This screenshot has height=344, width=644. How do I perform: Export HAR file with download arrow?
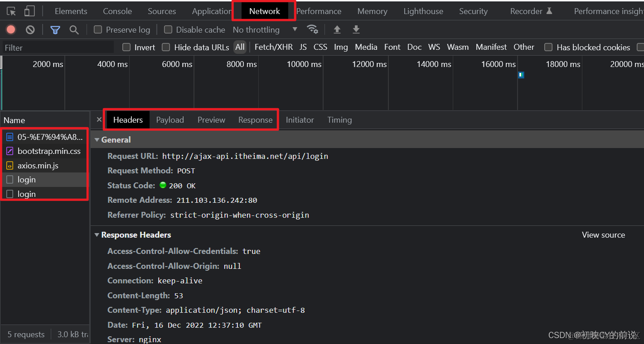click(x=356, y=29)
